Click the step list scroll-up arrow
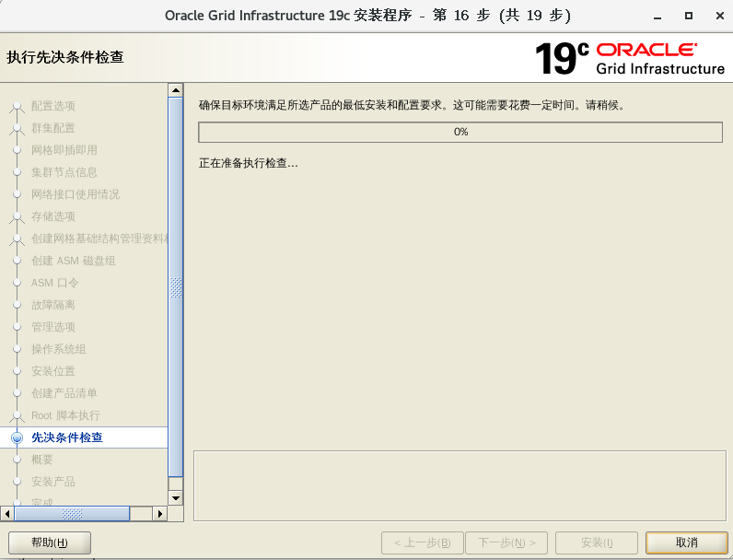 click(176, 90)
